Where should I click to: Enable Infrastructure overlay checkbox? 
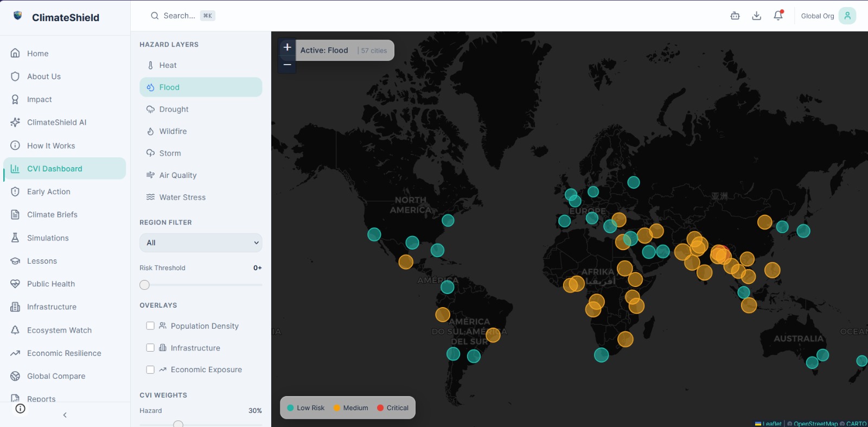pyautogui.click(x=150, y=348)
